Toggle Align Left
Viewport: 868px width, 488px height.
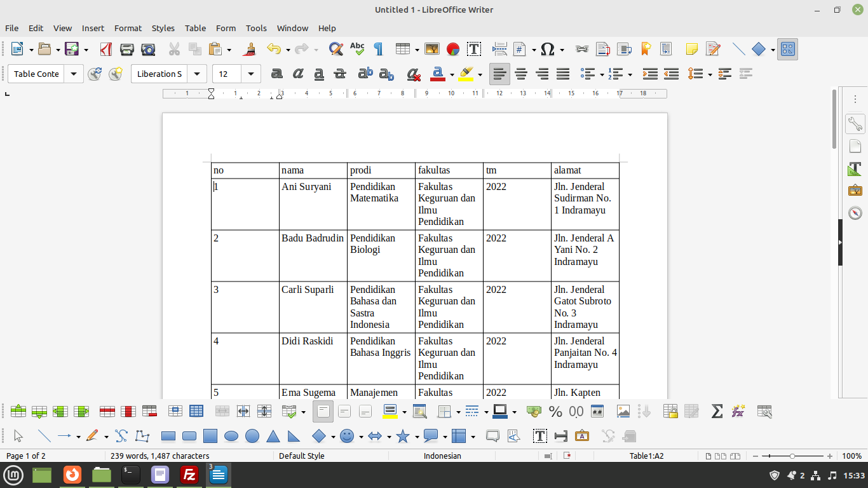(500, 74)
